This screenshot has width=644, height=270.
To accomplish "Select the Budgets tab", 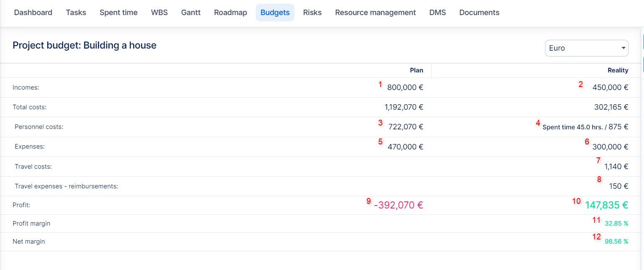I will tap(275, 13).
